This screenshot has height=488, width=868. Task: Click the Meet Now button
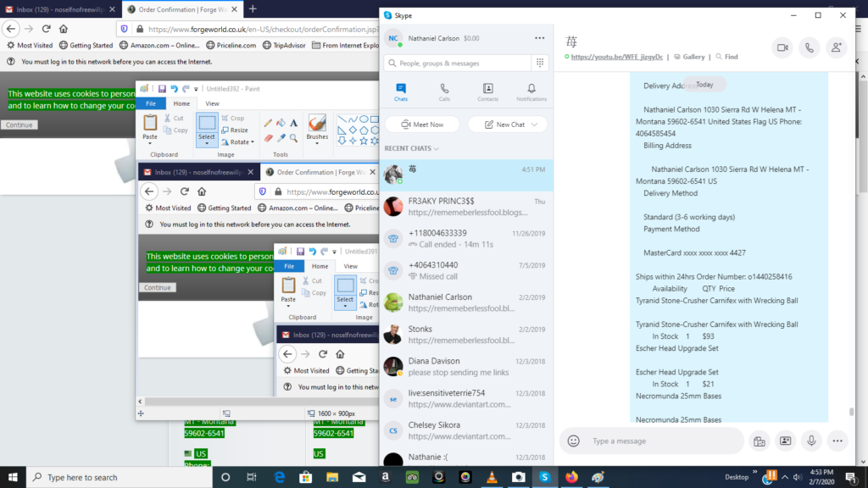[x=422, y=125]
